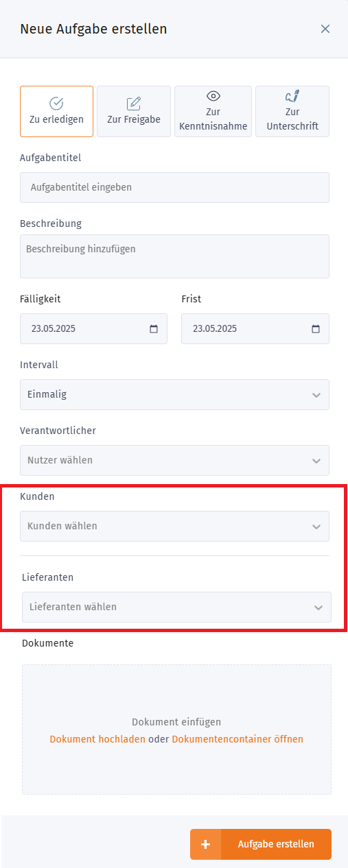This screenshot has height=868, width=348.
Task: Click the Dokument hochladen link
Action: tap(97, 739)
